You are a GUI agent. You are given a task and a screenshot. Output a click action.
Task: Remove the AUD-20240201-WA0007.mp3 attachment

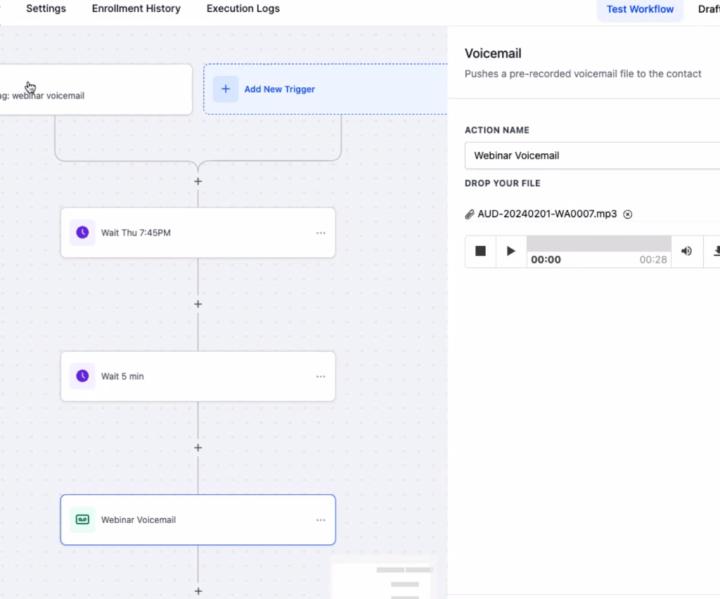coord(628,214)
